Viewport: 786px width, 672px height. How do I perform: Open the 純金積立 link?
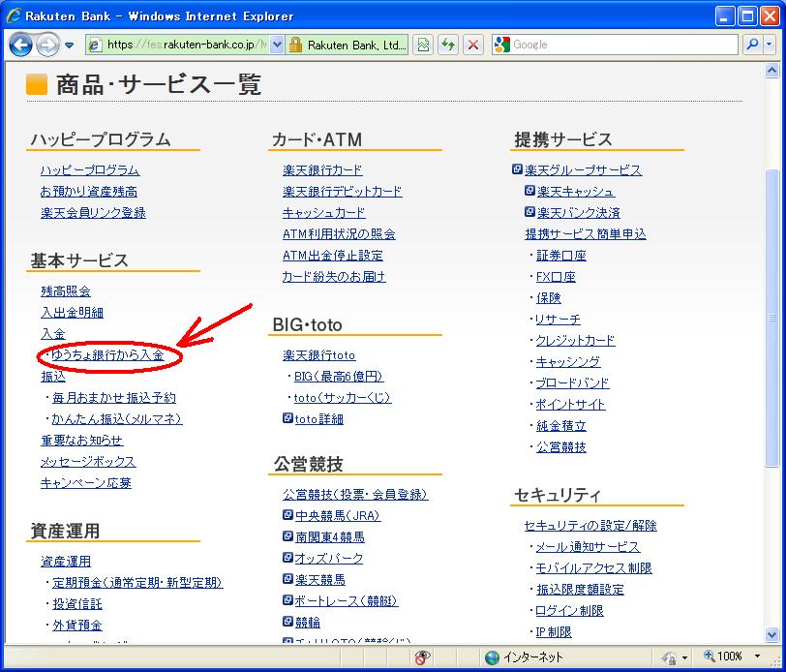[560, 426]
